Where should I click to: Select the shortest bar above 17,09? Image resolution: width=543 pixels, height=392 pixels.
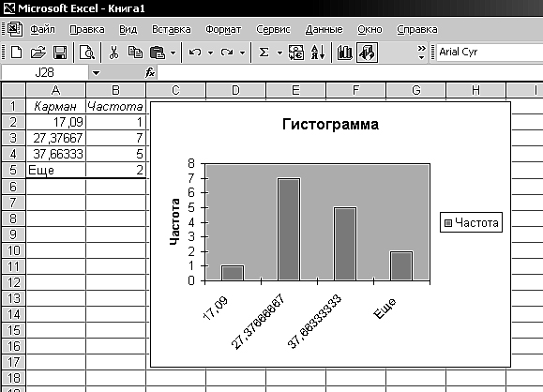233,273
